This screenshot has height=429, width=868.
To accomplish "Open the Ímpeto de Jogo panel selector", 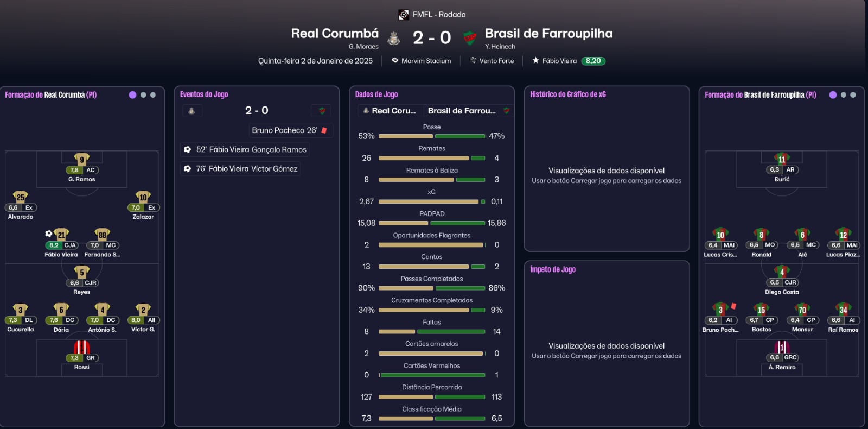I will (x=553, y=269).
